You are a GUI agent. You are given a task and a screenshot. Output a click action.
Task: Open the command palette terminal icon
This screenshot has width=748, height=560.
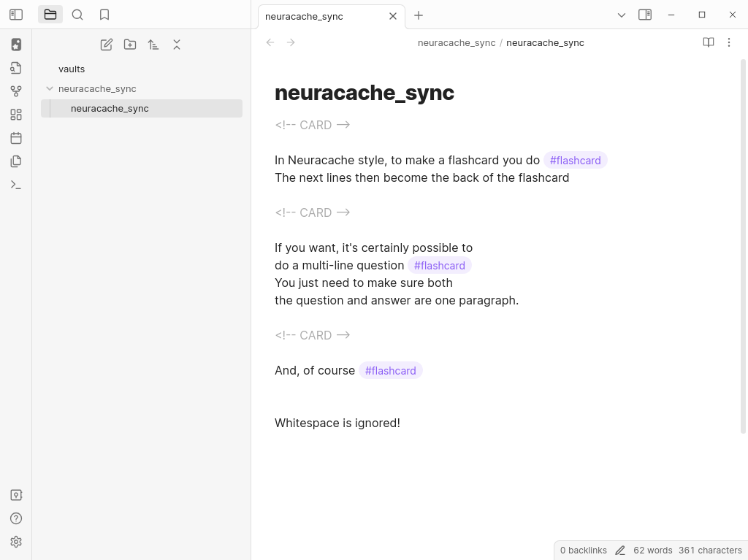pos(16,185)
